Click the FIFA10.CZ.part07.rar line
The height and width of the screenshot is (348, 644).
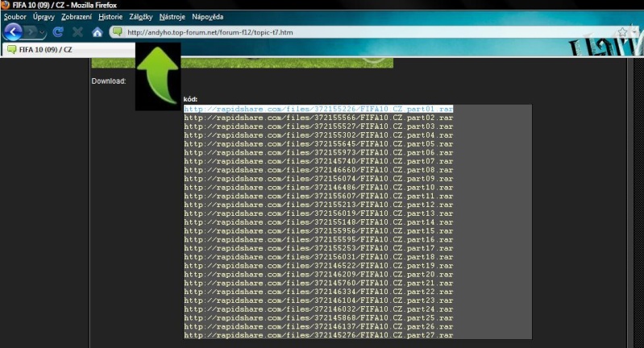coord(318,161)
